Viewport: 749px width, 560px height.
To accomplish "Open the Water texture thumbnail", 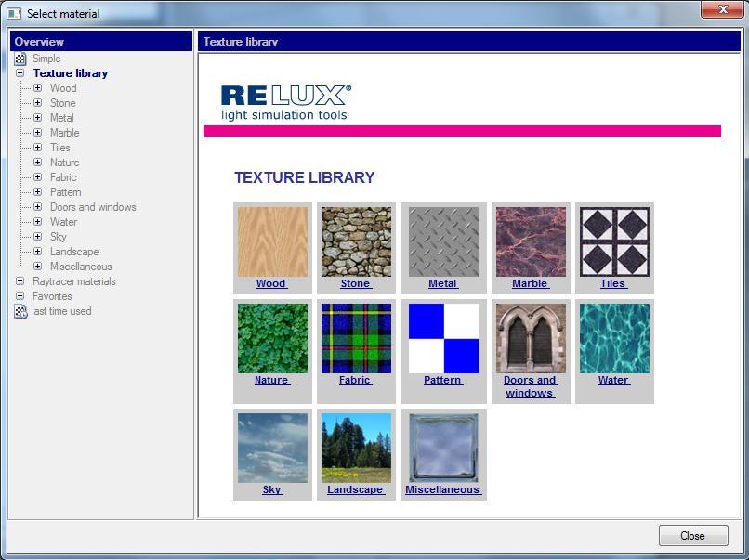I will (x=614, y=338).
